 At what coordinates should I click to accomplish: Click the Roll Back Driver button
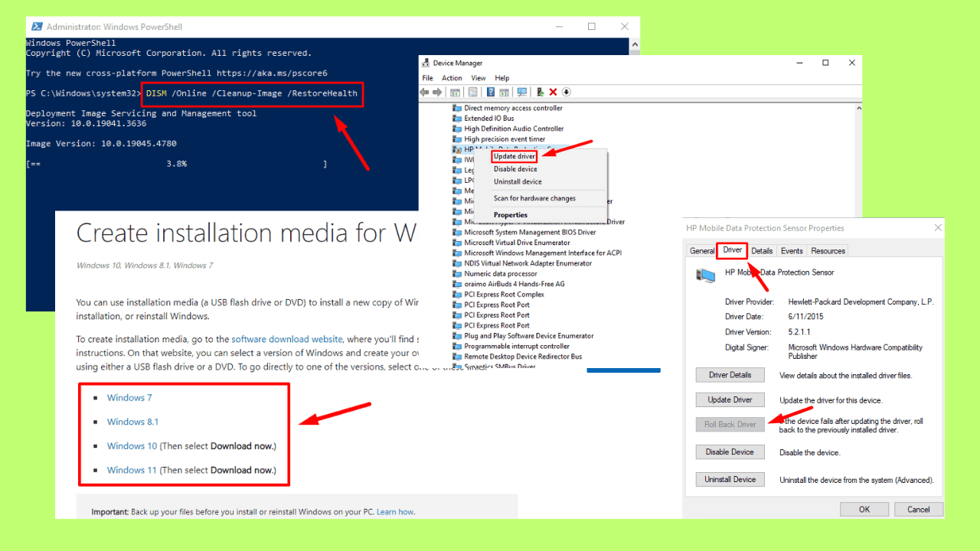(730, 424)
